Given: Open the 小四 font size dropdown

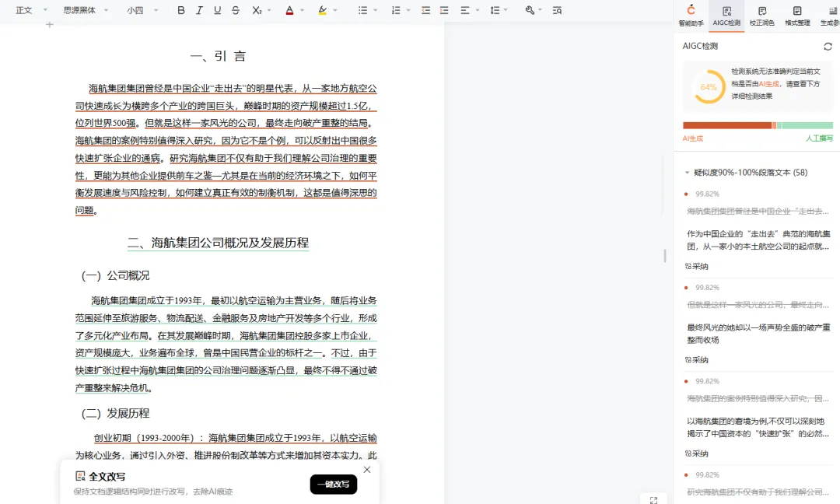Looking at the screenshot, I should coord(142,10).
